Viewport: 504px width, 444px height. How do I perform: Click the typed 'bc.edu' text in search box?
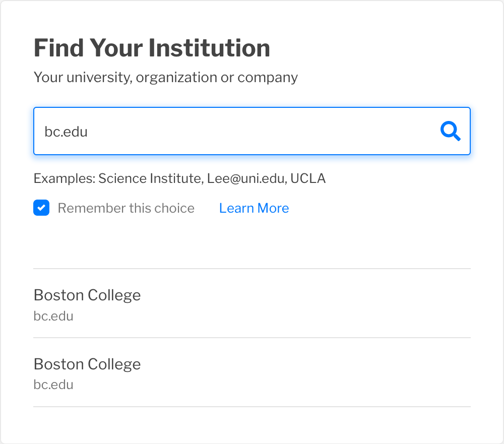pyautogui.click(x=66, y=132)
